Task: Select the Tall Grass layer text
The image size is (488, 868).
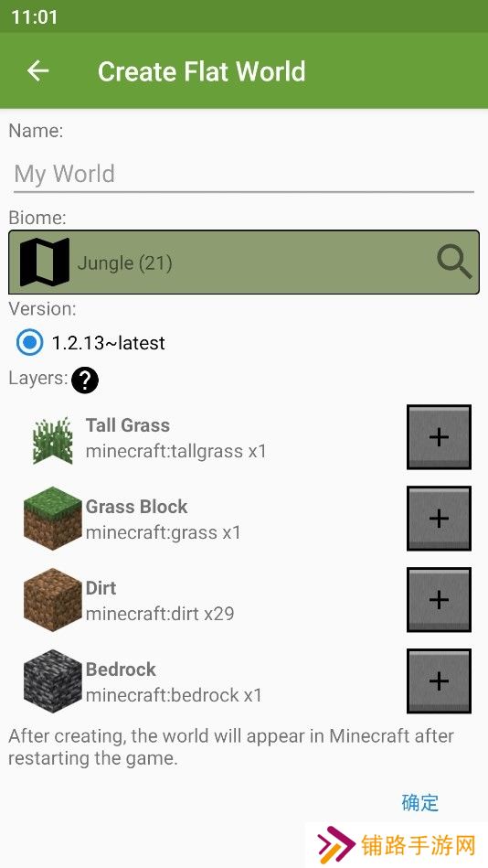Action: [x=128, y=425]
